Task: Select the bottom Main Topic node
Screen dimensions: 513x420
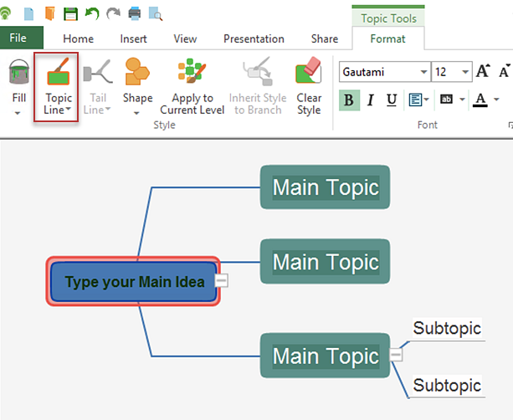Action: click(326, 356)
